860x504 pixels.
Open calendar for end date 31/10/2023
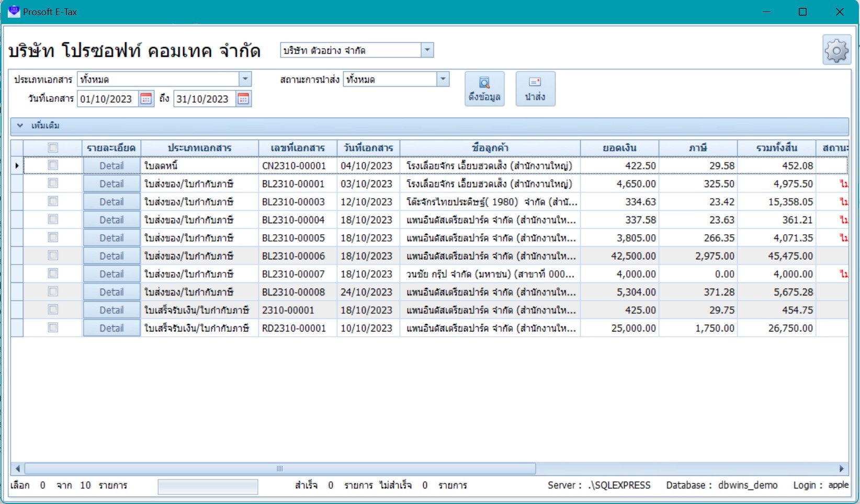point(243,99)
